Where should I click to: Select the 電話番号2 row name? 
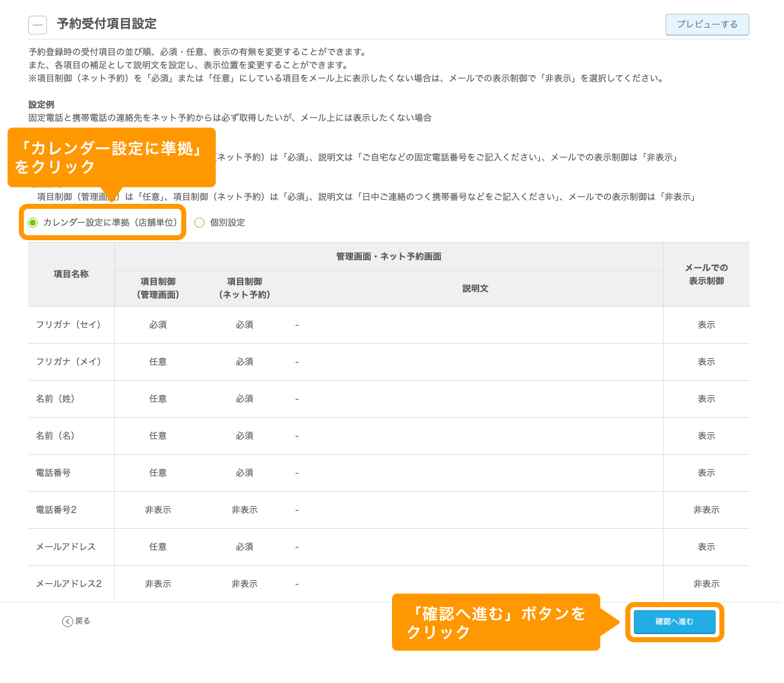tap(56, 510)
